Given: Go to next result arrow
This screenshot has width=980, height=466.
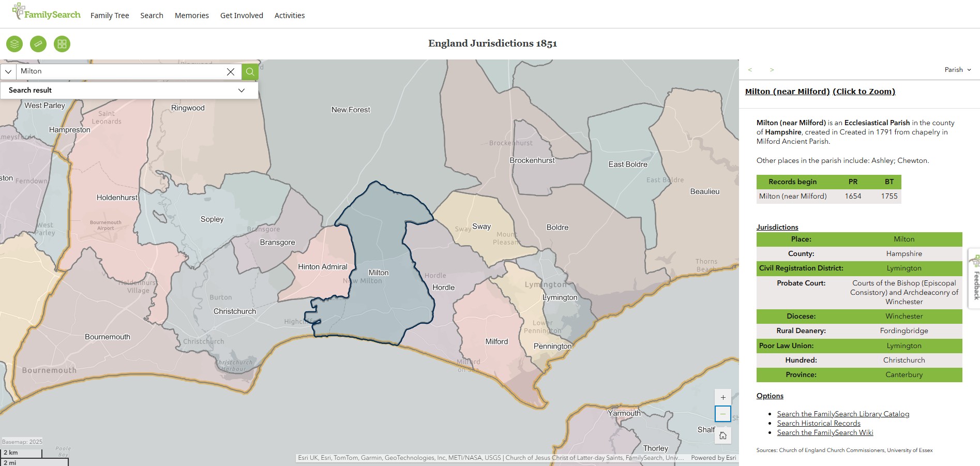Looking at the screenshot, I should [x=772, y=70].
